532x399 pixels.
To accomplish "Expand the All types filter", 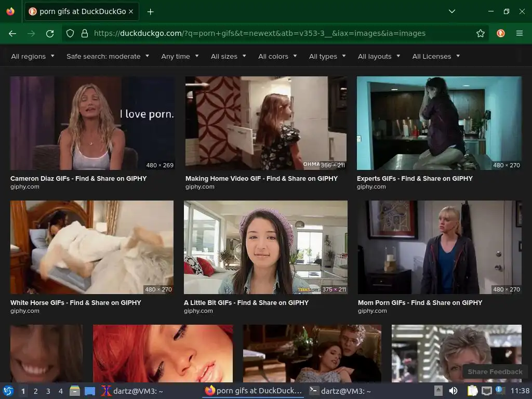I will click(327, 56).
